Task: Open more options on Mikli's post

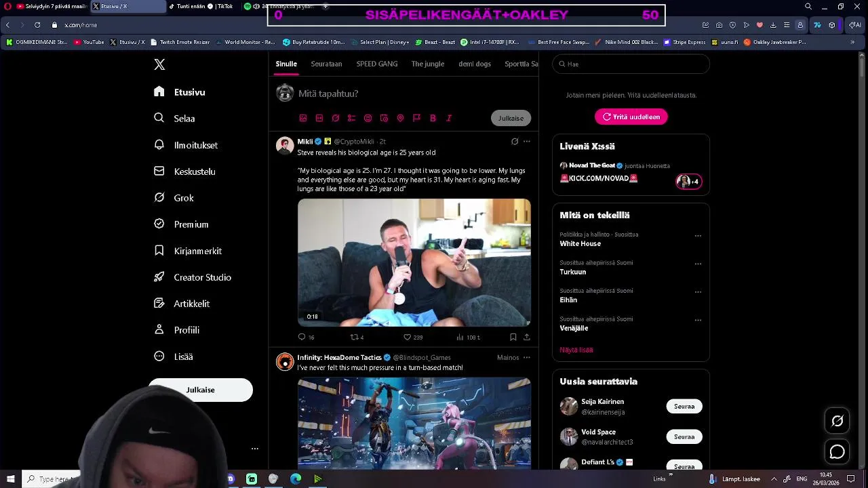Action: coord(527,142)
